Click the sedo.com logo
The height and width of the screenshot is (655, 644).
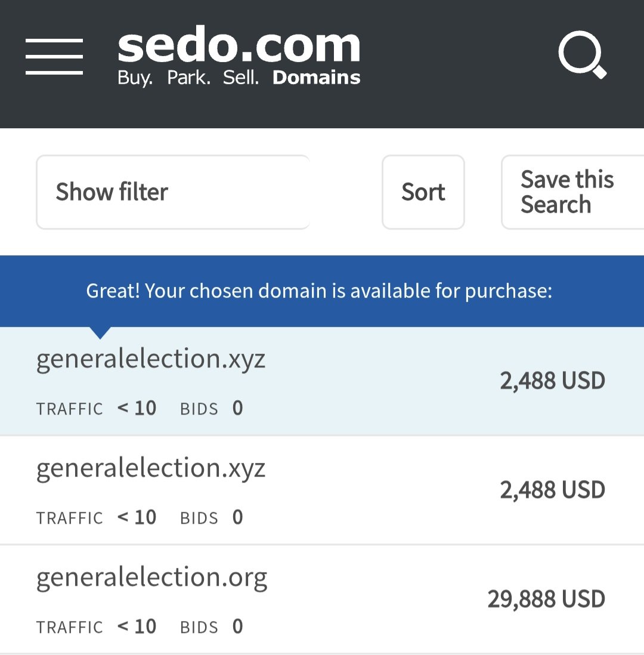239,48
